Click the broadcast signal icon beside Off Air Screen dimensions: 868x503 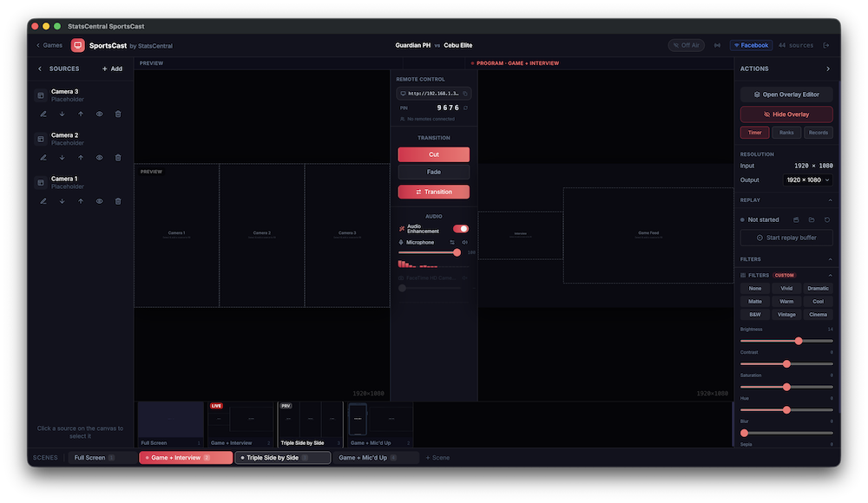[x=718, y=45]
